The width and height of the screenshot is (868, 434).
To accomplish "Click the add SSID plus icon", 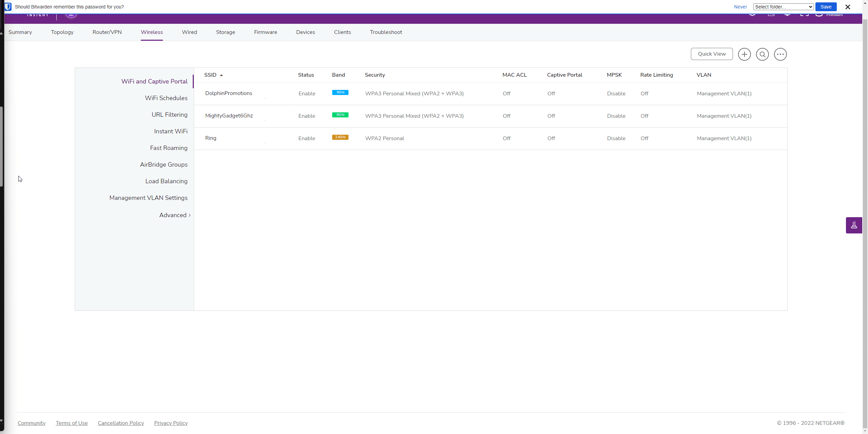I will click(744, 54).
